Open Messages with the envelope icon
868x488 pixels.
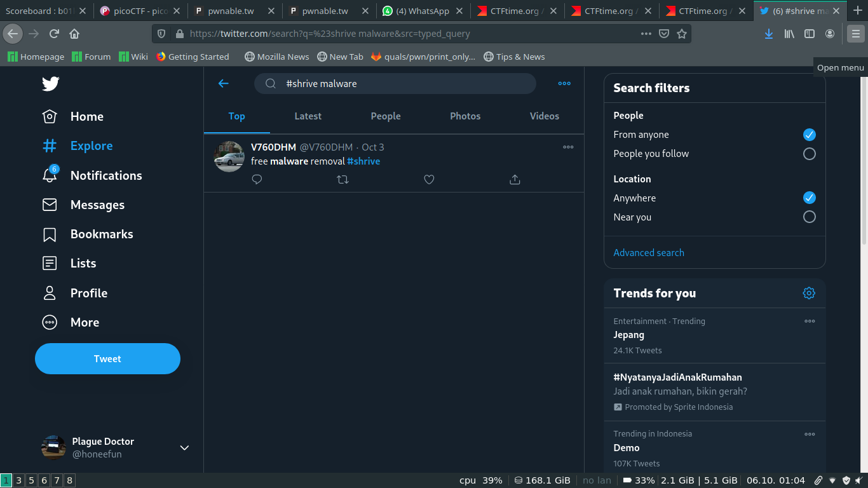(83, 205)
